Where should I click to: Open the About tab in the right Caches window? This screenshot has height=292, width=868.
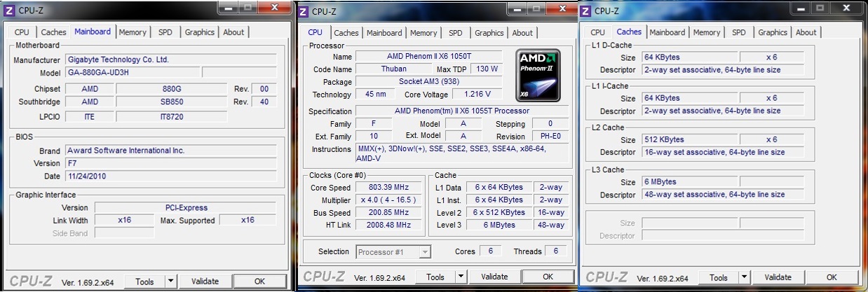(806, 32)
